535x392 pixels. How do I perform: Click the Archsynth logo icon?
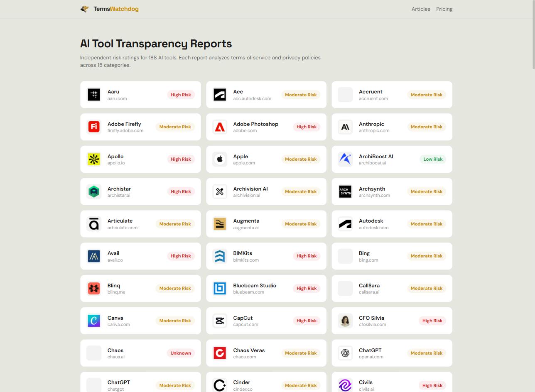click(345, 191)
